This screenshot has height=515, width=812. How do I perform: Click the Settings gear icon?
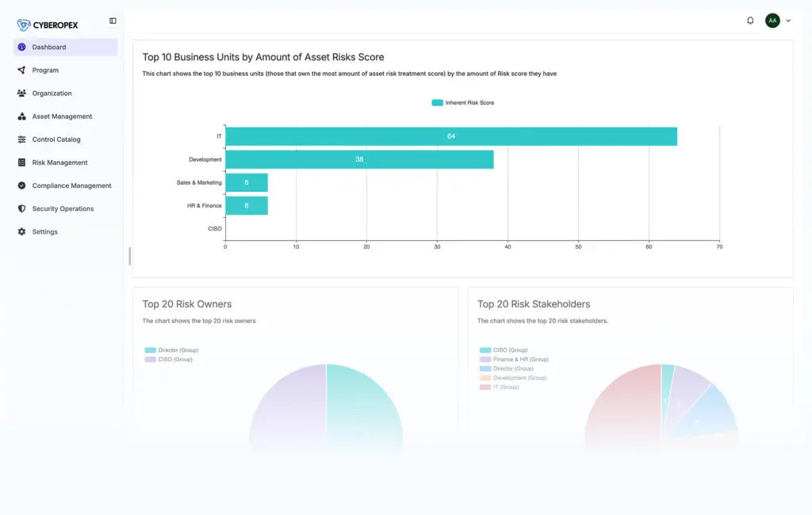click(21, 231)
